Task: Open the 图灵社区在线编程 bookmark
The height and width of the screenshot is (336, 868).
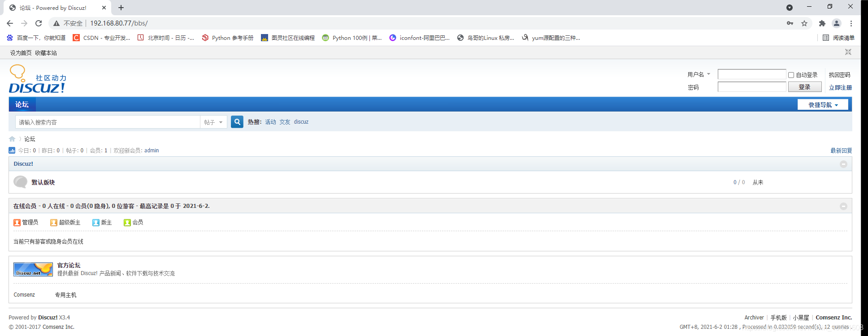Action: point(288,38)
